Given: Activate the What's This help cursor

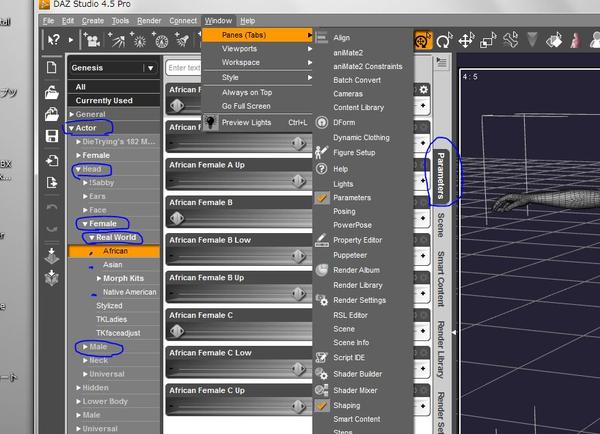Looking at the screenshot, I should [54, 39].
